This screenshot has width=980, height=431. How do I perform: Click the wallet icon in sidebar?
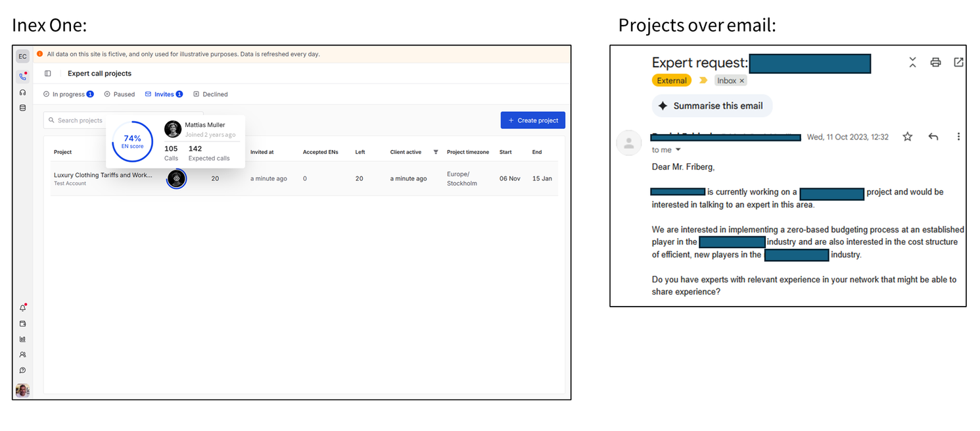22,324
